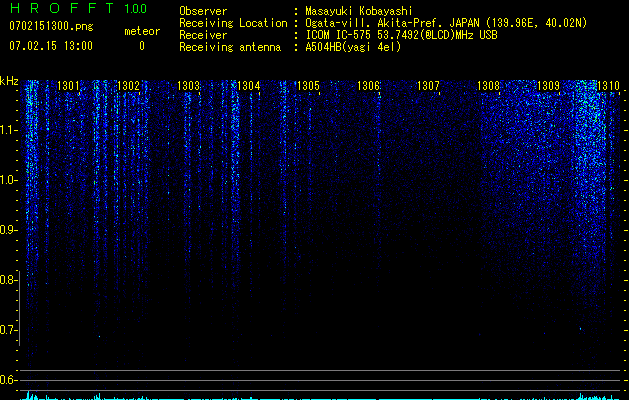Click the 1.0 kHz axis label

8,180
